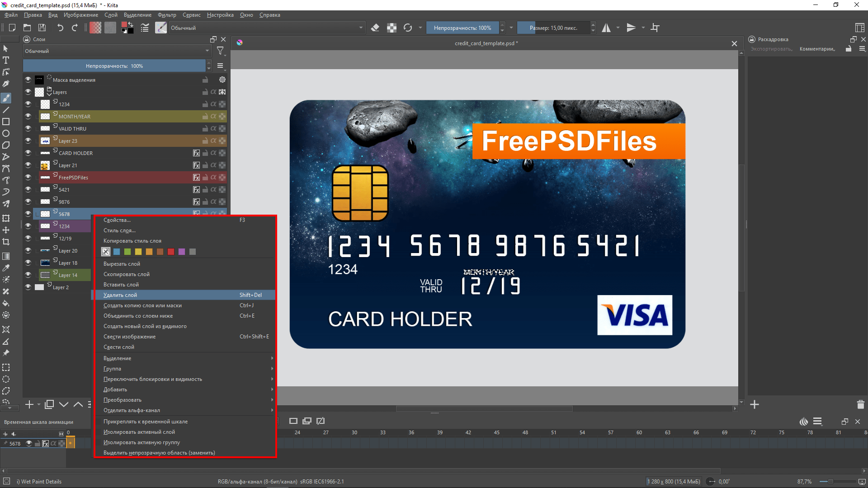Screen dimensions: 868x488
Task: Select 'Удалить слой' from context menu
Action: 120,295
